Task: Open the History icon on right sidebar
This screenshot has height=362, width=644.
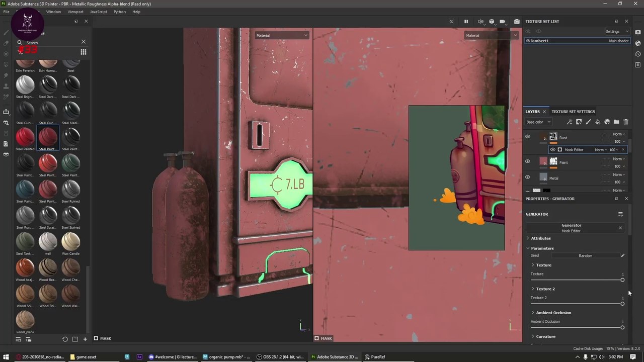Action: 638,54
